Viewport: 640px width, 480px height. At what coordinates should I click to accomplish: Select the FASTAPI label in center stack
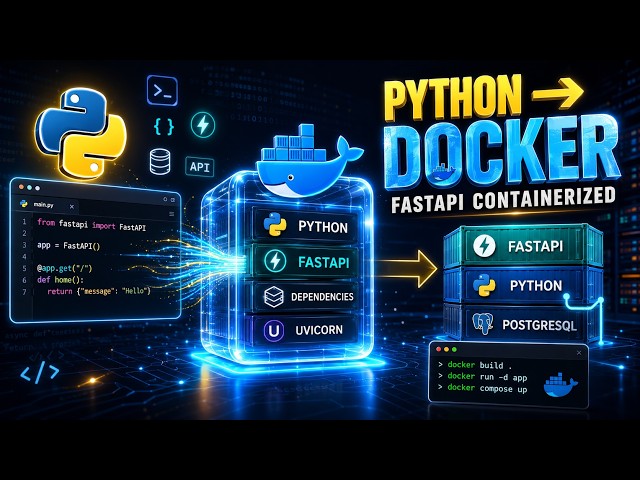click(324, 262)
